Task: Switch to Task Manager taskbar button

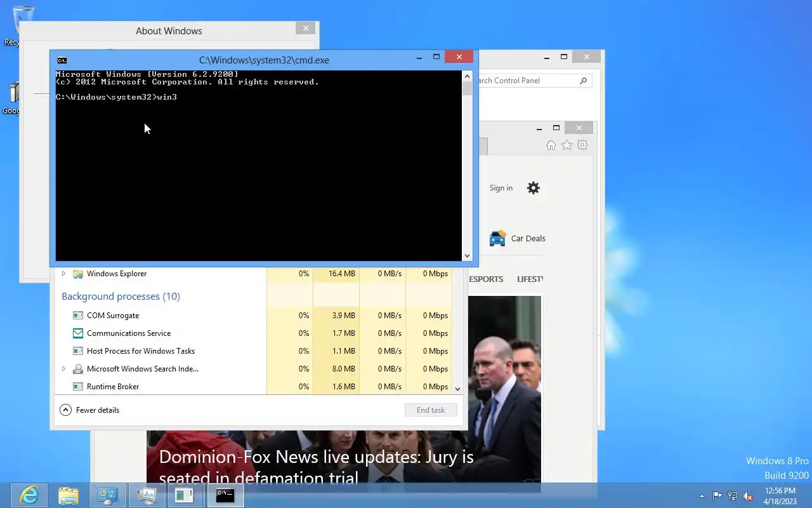Action: coord(147,495)
